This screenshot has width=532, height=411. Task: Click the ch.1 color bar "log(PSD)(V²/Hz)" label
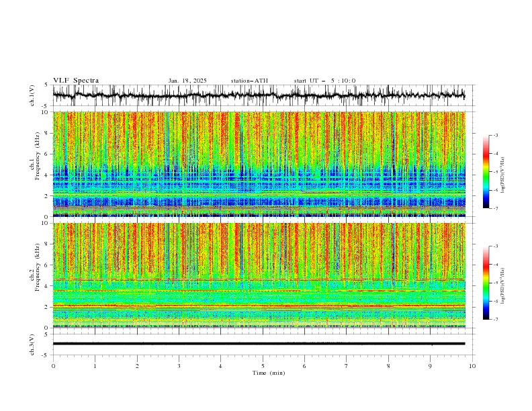tap(503, 175)
